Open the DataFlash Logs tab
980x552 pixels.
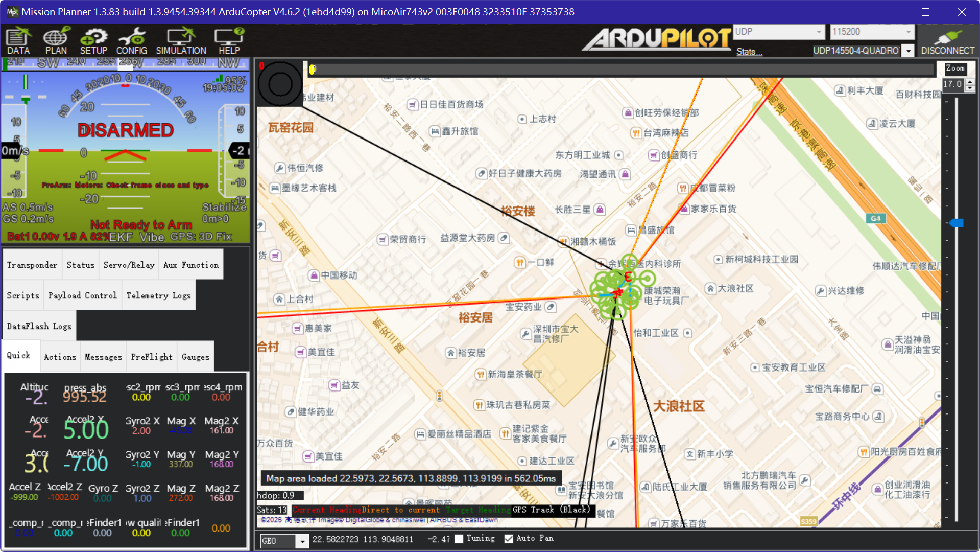click(39, 326)
